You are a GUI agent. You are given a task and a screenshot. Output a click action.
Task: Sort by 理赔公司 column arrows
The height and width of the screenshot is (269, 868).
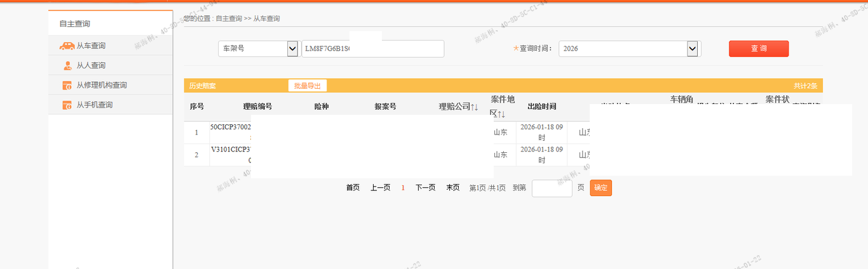(x=474, y=107)
